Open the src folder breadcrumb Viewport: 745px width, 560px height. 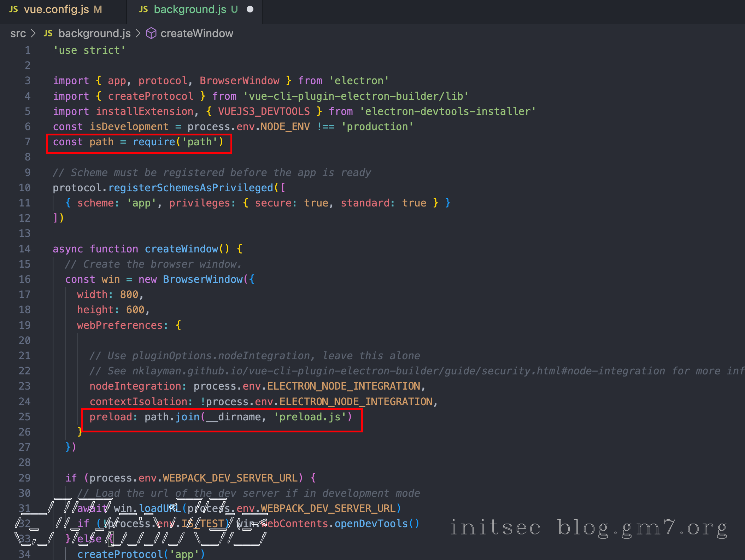(18, 34)
